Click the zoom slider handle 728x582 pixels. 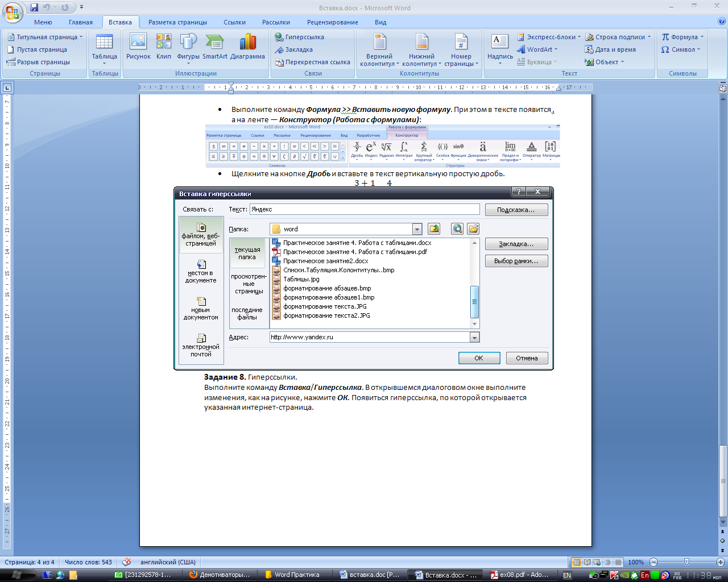[686, 562]
